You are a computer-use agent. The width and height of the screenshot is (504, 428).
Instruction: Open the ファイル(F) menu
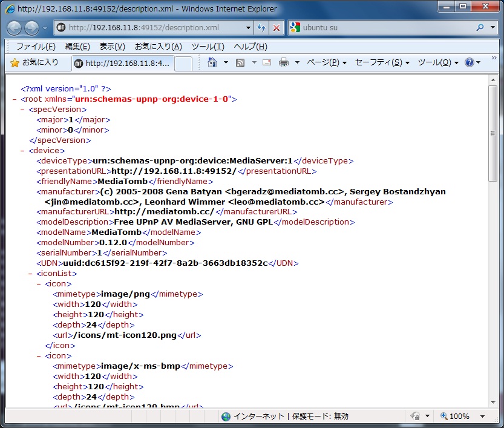pos(36,47)
